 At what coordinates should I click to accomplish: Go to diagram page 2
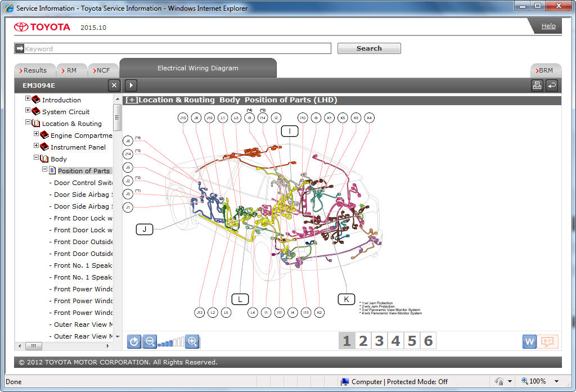pos(363,341)
